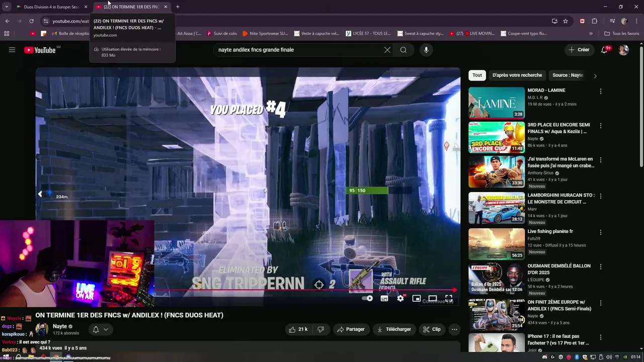Image resolution: width=644 pixels, height=362 pixels.
Task: Dislike the video with the thumbs-down
Action: 320,329
